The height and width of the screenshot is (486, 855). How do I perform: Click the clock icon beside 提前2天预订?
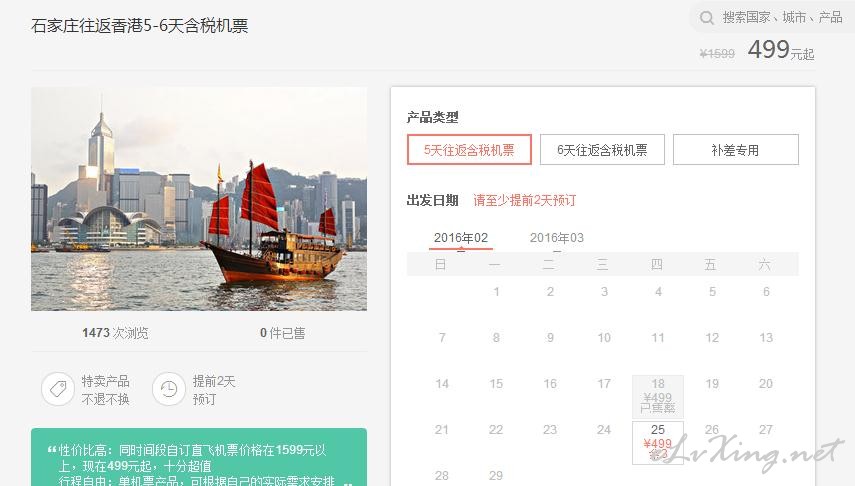point(169,390)
